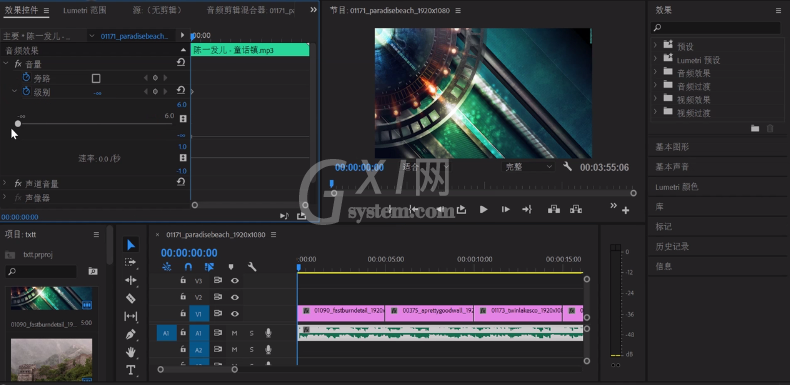Switch to the Lumetri 范围 tab
Viewport: 790px width, 385px height.
coord(85,10)
